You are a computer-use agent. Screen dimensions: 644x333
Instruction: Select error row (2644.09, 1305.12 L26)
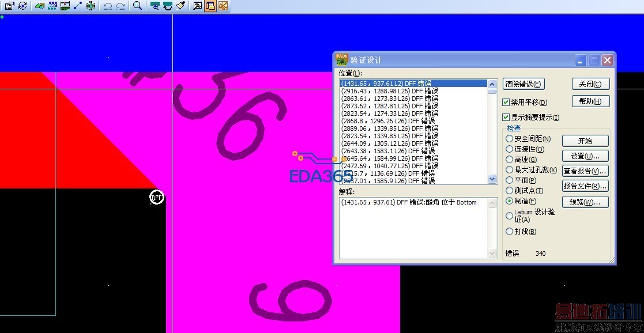coord(413,143)
